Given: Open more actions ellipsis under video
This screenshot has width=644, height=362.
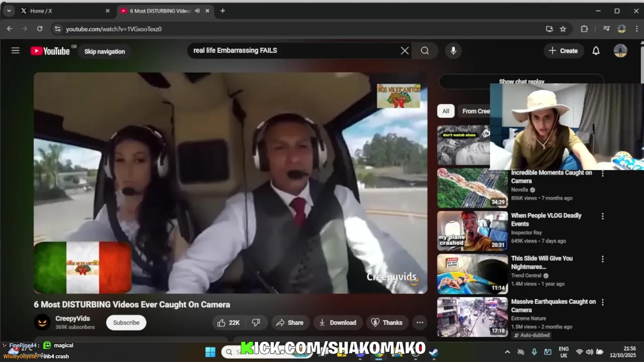Looking at the screenshot, I should coord(420,323).
